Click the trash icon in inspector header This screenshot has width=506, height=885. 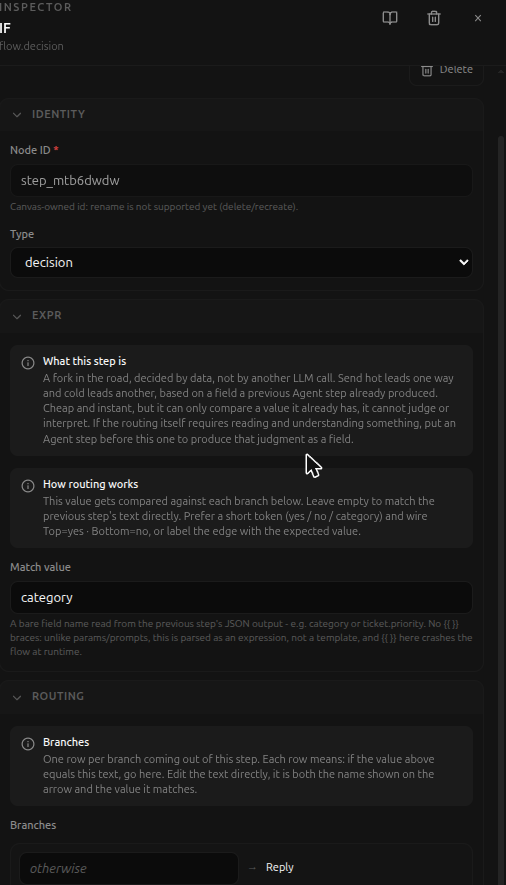[x=434, y=18]
